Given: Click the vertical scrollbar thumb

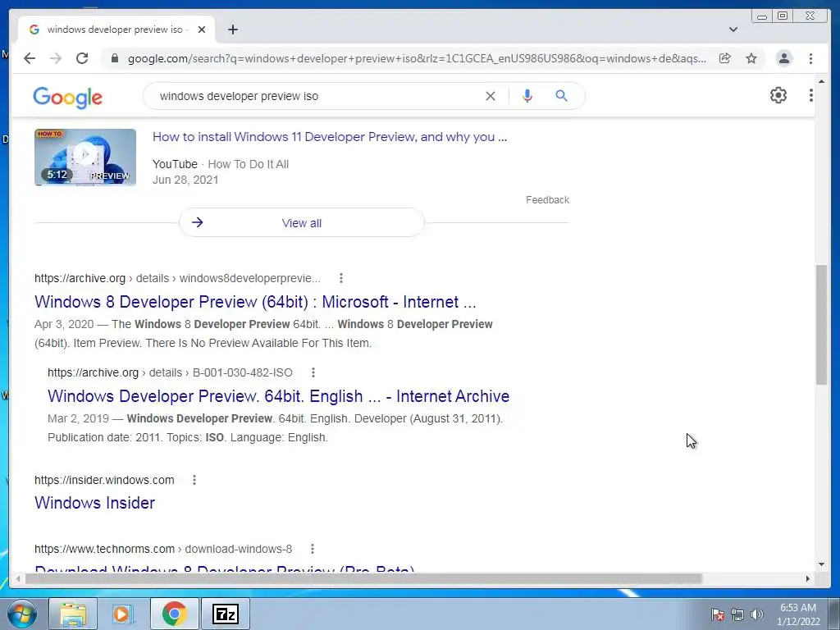Looking at the screenshot, I should click(x=821, y=325).
